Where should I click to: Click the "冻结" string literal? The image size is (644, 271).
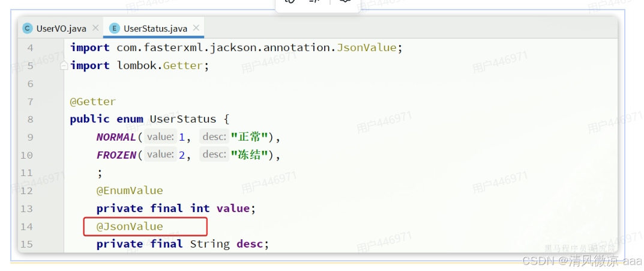[249, 155]
